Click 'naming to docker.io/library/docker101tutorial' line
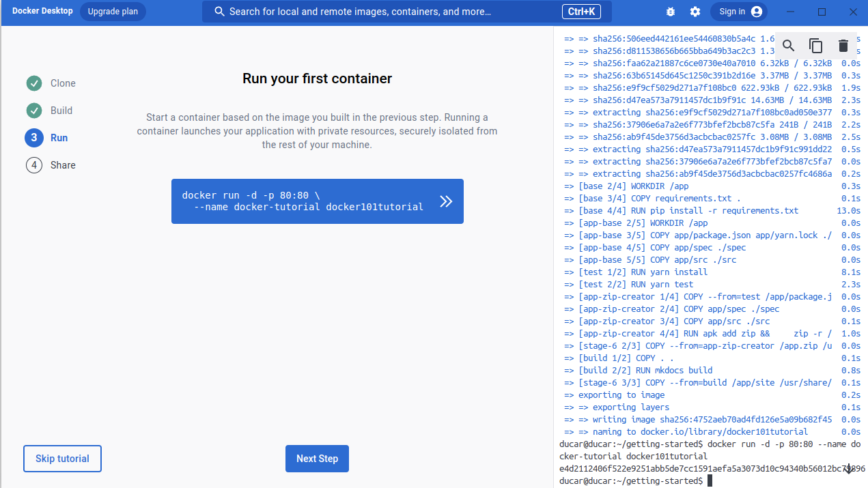The width and height of the screenshot is (868, 488). tap(712, 432)
